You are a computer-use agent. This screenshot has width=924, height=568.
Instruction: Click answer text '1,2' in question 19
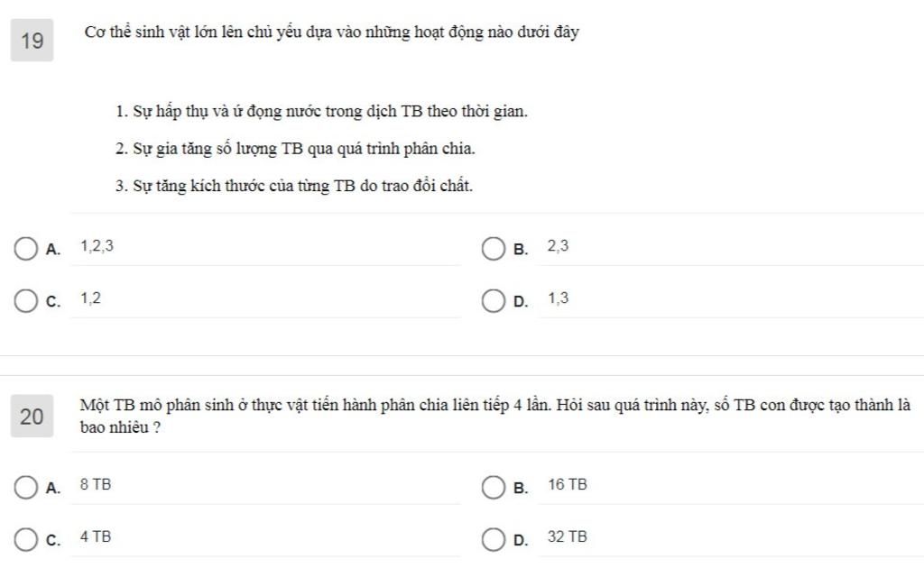coord(91,298)
